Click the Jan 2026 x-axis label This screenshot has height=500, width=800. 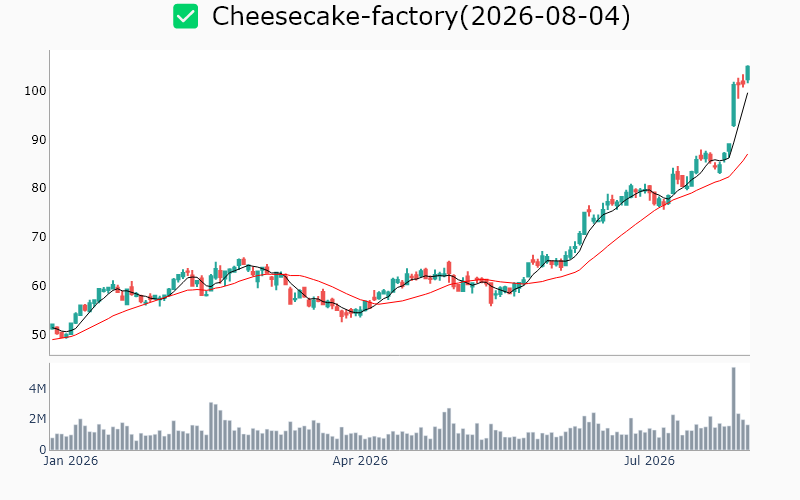70,461
